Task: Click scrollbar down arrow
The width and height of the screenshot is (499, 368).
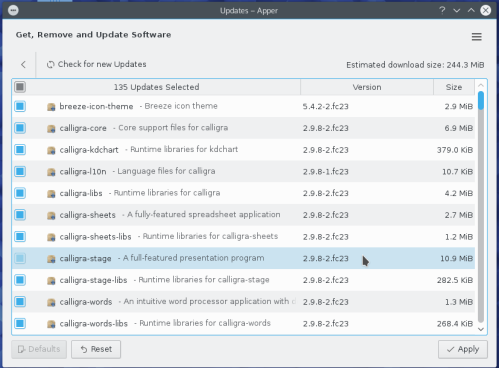Action: [x=481, y=329]
